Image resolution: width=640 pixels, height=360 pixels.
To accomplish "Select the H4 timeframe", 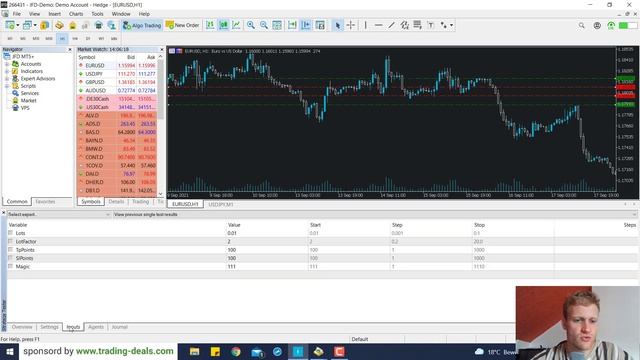I will (75, 38).
